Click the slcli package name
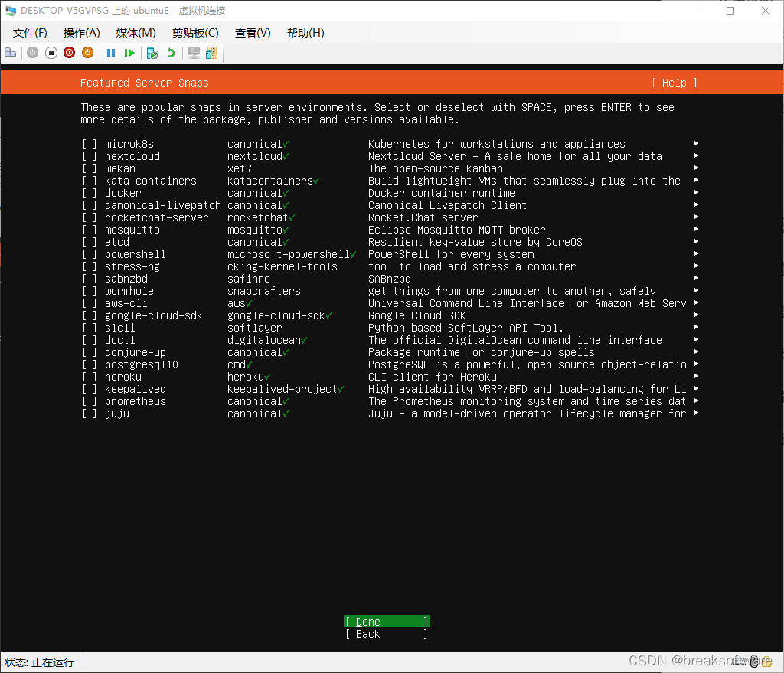Viewport: 784px width, 673px height. tap(120, 328)
